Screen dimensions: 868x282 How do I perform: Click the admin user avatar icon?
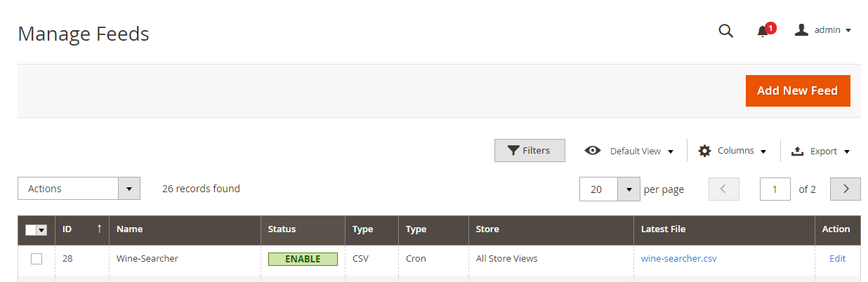point(801,30)
